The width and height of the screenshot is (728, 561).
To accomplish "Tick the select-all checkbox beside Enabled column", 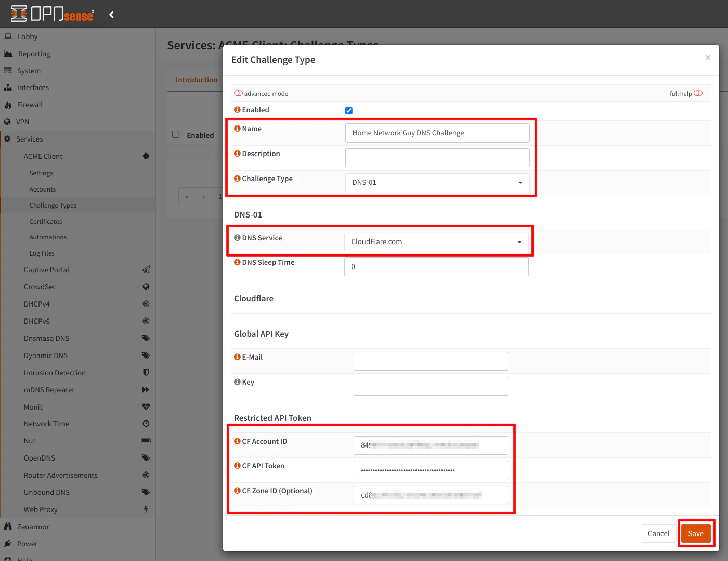I will click(176, 134).
